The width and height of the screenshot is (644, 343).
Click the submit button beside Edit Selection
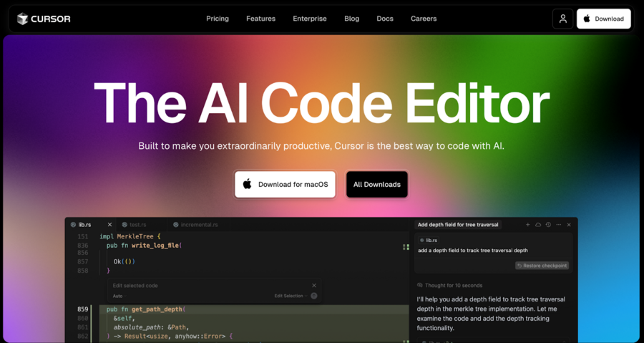[x=314, y=296]
